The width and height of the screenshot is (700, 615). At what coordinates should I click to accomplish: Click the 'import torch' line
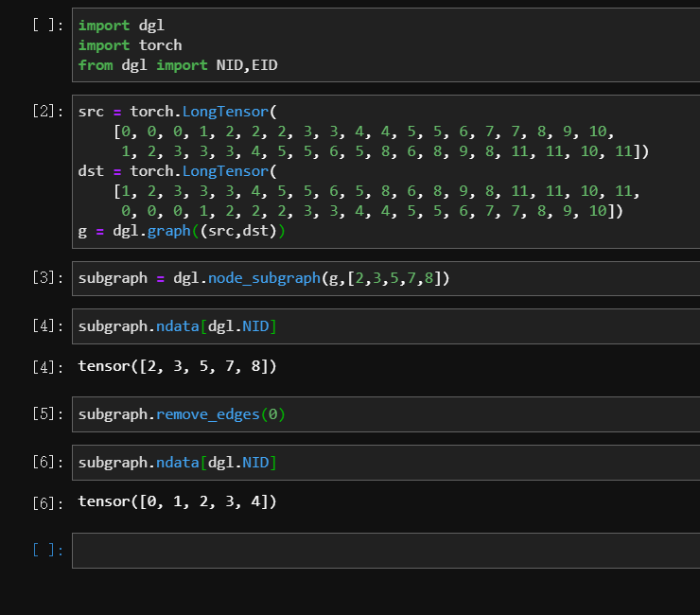tap(130, 45)
